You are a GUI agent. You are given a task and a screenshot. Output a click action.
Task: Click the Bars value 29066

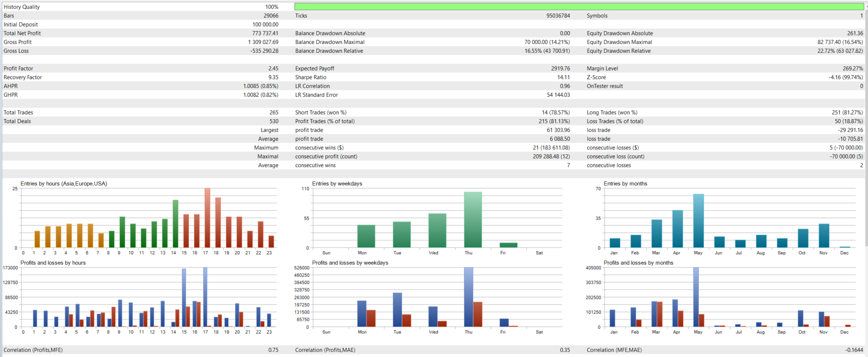(271, 16)
